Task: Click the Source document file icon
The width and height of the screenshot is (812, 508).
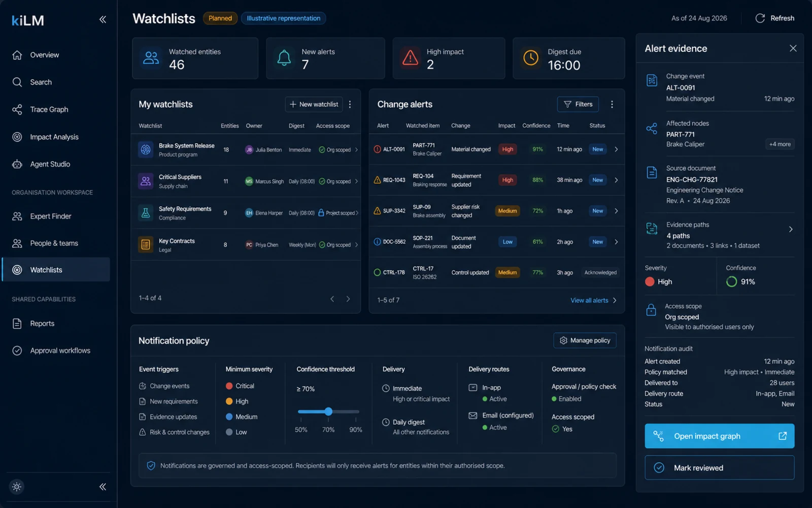Action: pos(652,173)
